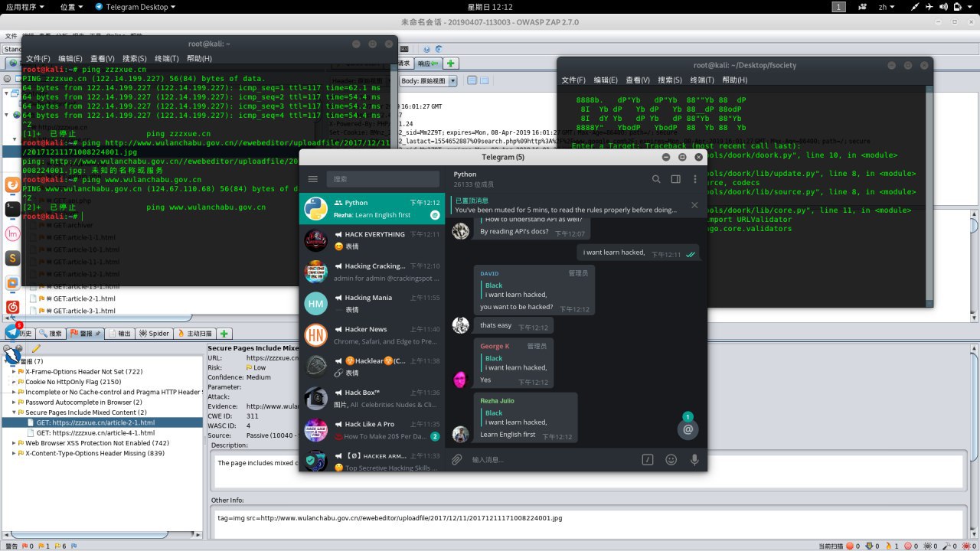The image size is (980, 551).
Task: Open Telegram icon in dock with badge
Action: 12,331
